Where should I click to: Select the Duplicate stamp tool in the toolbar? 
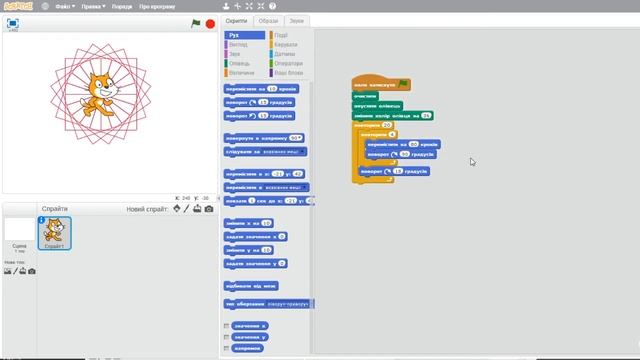coord(226,6)
